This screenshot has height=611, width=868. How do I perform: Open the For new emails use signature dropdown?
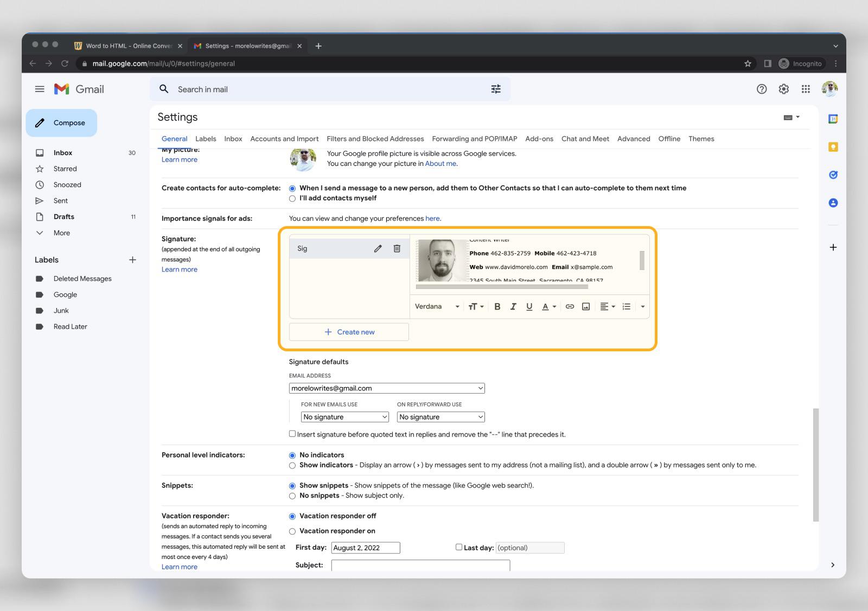(344, 416)
